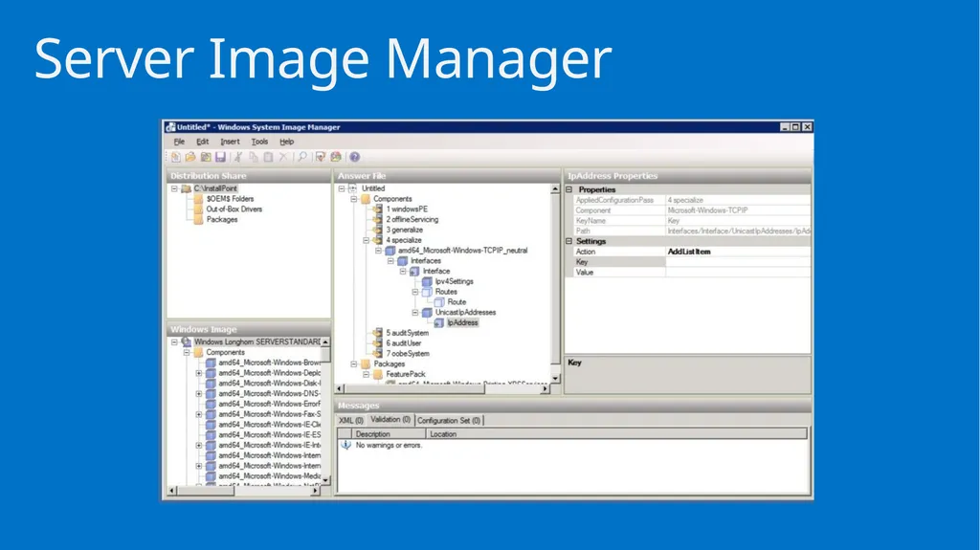The image size is (980, 550).
Task: Open the Edit menu
Action: [x=203, y=142]
